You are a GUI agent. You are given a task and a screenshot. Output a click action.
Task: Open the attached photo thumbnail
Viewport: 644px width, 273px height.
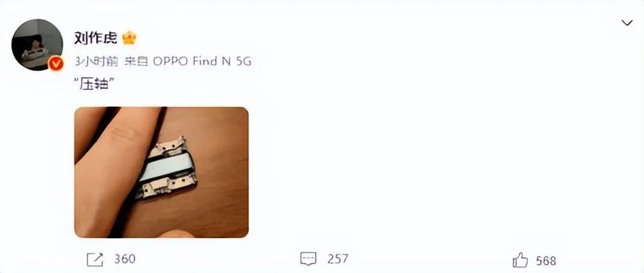pyautogui.click(x=161, y=173)
